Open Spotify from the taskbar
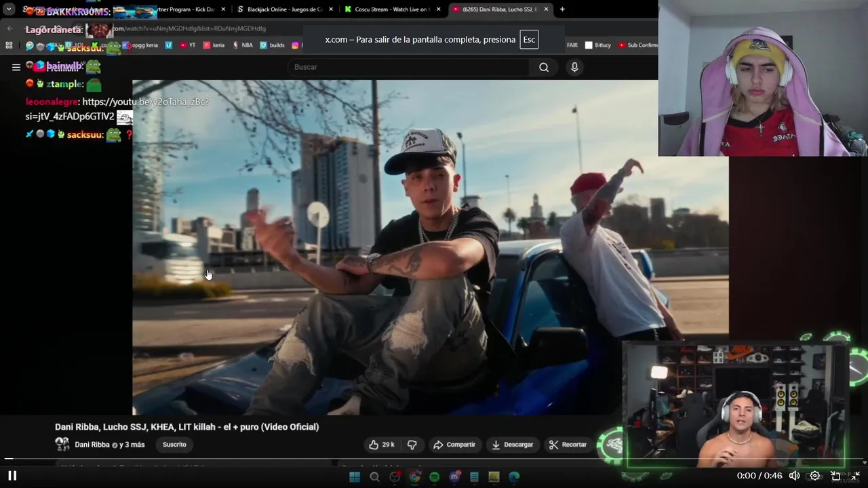 click(x=434, y=476)
